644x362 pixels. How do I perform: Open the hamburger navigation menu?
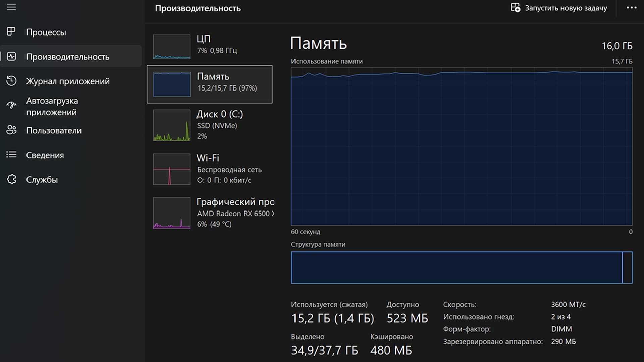coord(11,7)
